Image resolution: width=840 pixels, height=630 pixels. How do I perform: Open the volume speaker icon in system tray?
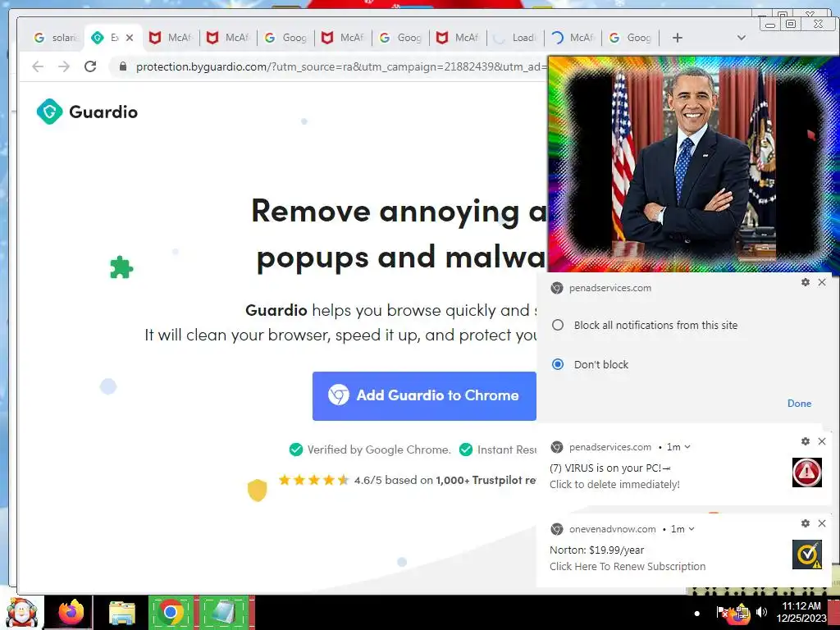[761, 612]
